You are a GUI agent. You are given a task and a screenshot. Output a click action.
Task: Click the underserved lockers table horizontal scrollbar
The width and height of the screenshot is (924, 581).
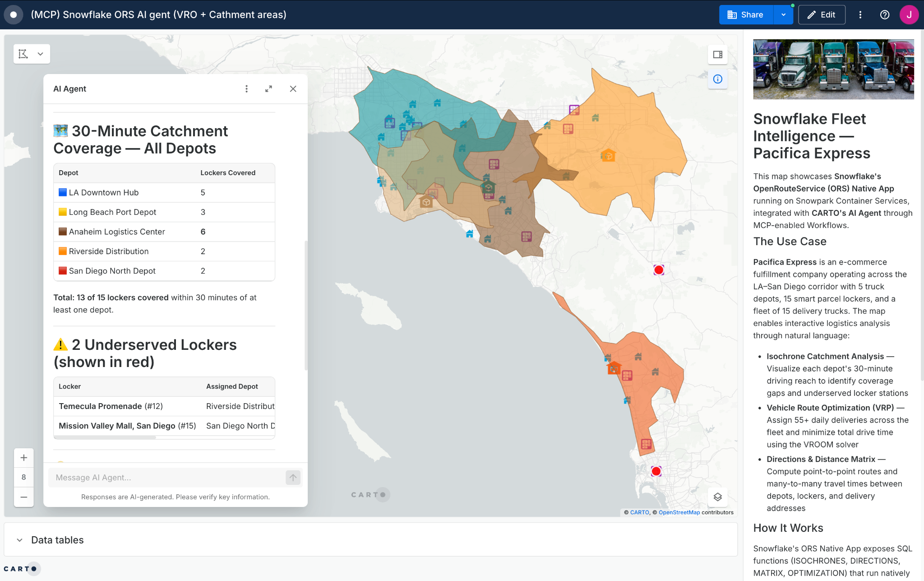[105, 437]
